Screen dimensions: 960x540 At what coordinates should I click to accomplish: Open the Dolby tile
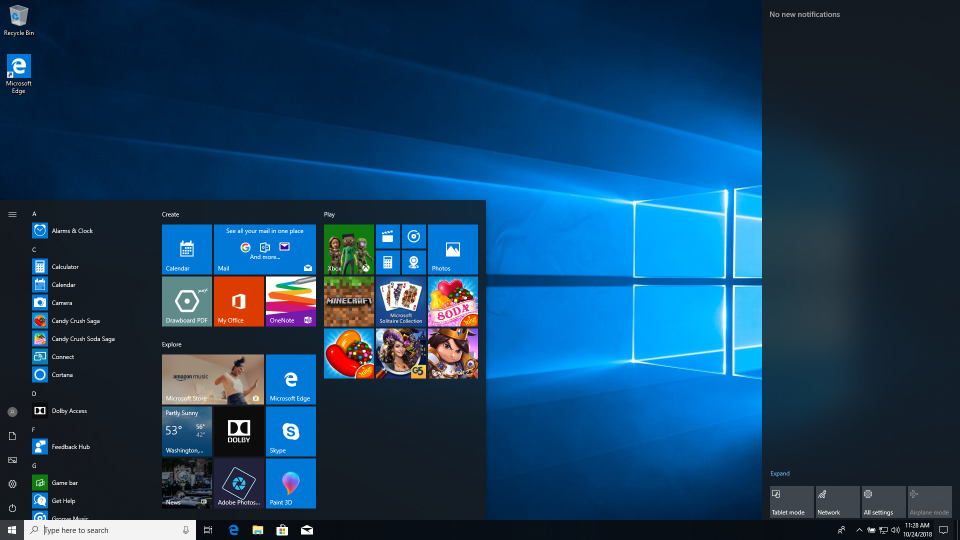click(239, 431)
